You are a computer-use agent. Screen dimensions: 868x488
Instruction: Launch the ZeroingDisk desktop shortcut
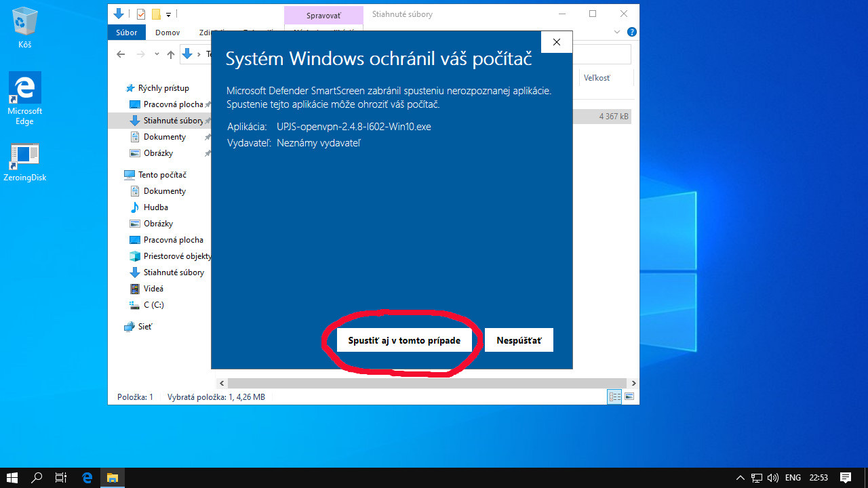click(x=24, y=163)
